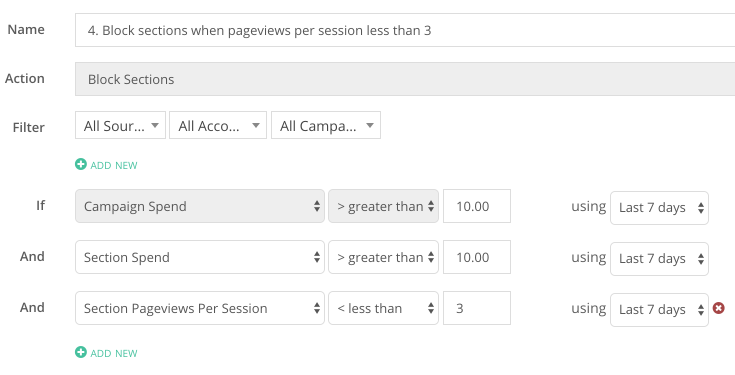Change the Campaign Spend greater than operator
The width and height of the screenshot is (735, 375).
(x=383, y=206)
